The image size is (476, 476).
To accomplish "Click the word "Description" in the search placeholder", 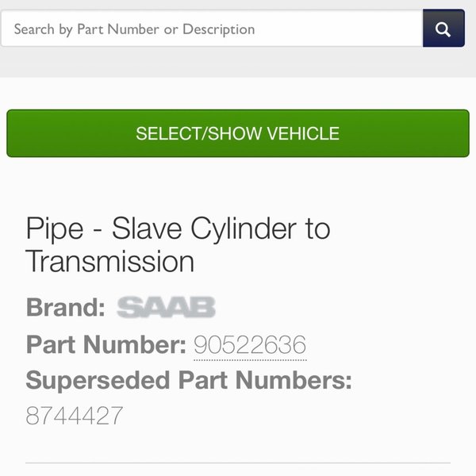I will pyautogui.click(x=219, y=29).
